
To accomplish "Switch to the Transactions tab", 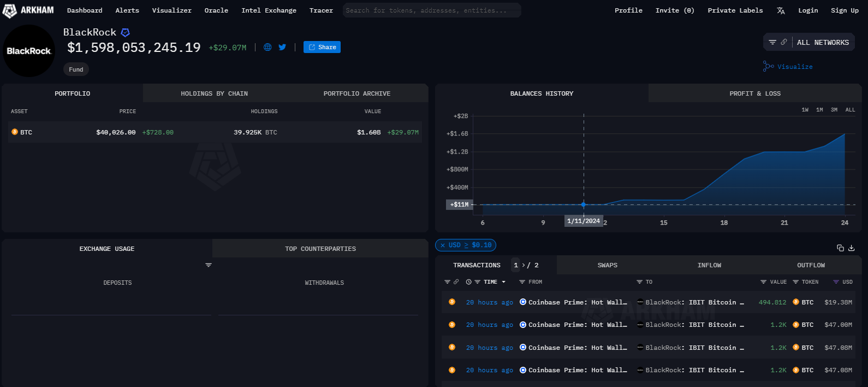I will (477, 265).
